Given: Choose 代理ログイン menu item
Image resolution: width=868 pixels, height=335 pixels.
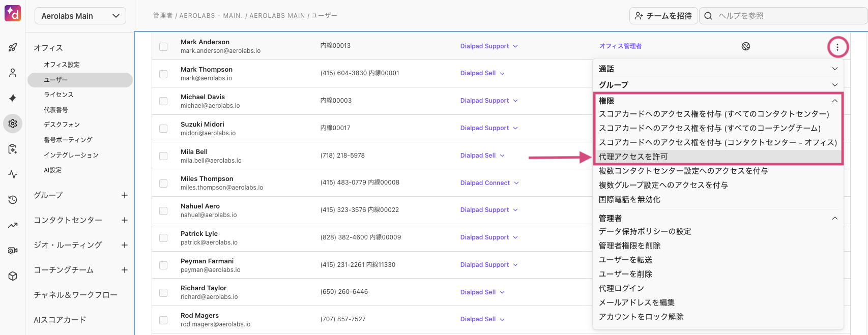Looking at the screenshot, I should [621, 288].
